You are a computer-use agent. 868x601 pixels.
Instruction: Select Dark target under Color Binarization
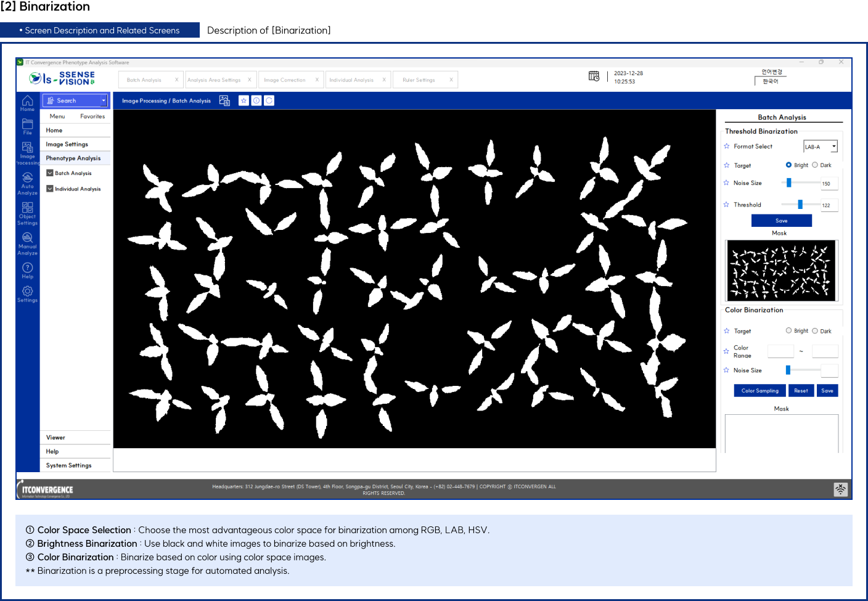coord(815,331)
